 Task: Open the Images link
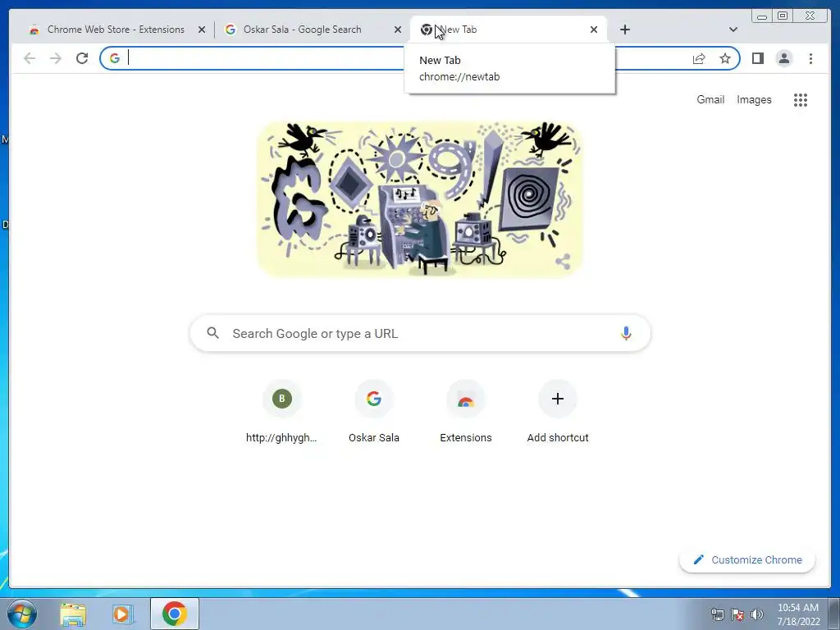coord(754,99)
